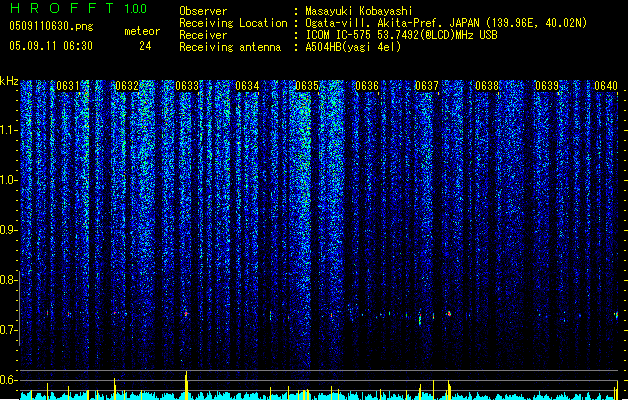This screenshot has width=629, height=400.
Task: Click the 0635 time marker
Action: pos(307,86)
